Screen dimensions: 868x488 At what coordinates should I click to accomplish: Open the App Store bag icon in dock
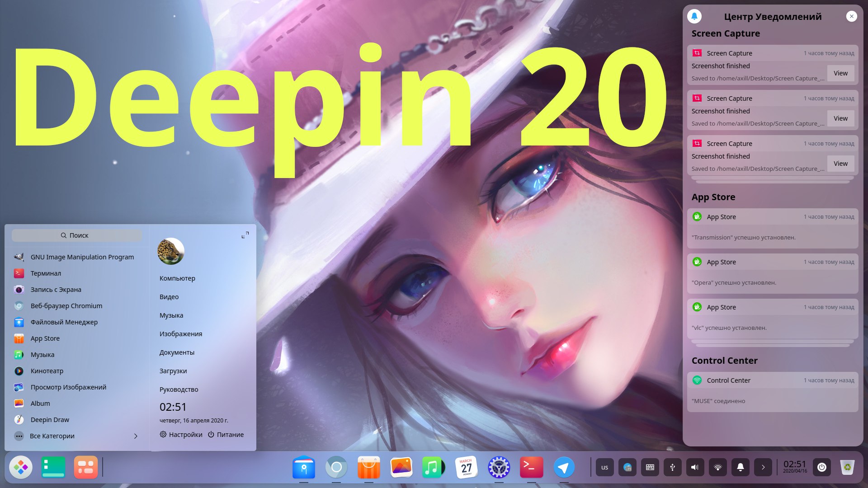pos(369,467)
